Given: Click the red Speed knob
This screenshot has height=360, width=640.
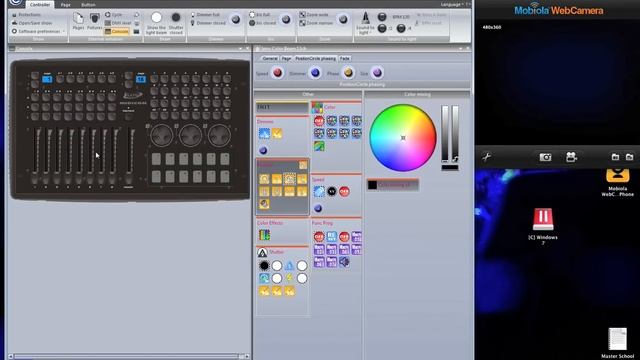Looking at the screenshot, I should pos(277,73).
